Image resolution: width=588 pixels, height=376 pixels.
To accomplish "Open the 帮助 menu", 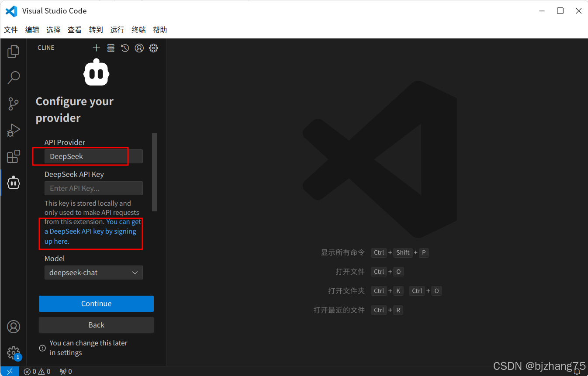I will (x=160, y=30).
